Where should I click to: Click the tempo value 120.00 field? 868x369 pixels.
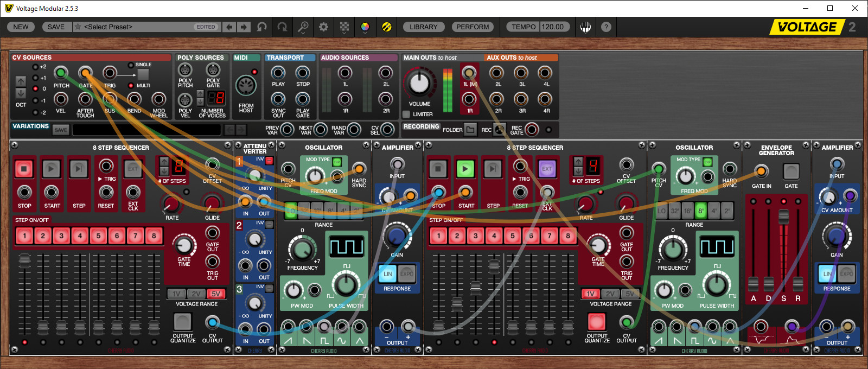pos(554,27)
